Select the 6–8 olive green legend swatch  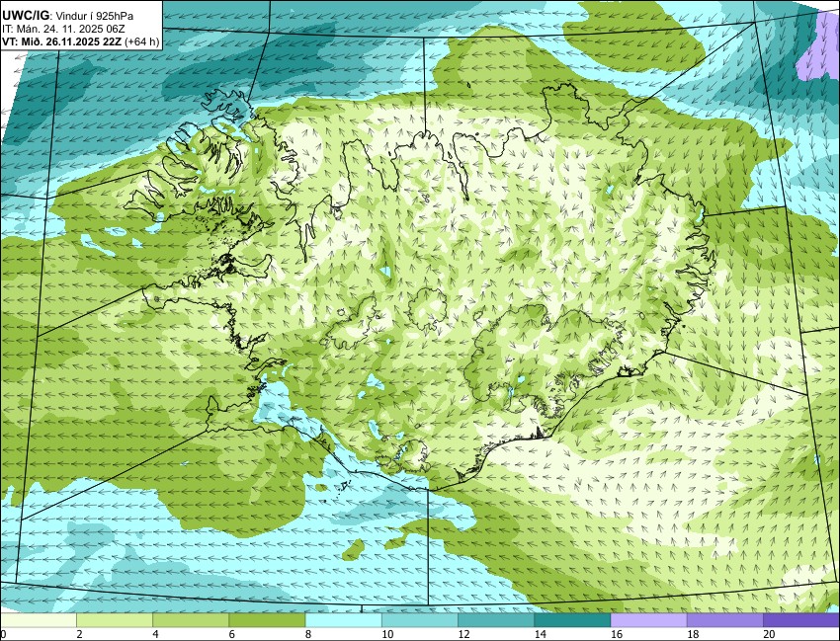coord(267,620)
